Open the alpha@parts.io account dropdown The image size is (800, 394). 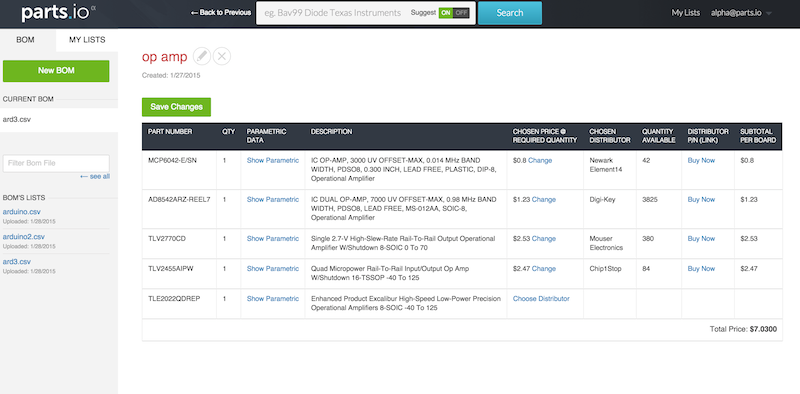[x=741, y=13]
